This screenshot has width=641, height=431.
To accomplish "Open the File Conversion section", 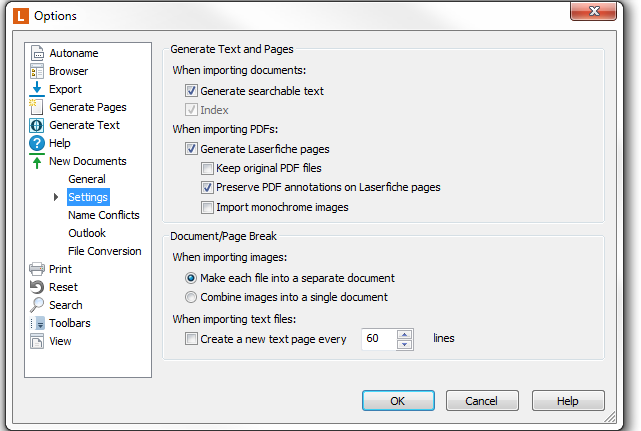I will click(x=105, y=251).
